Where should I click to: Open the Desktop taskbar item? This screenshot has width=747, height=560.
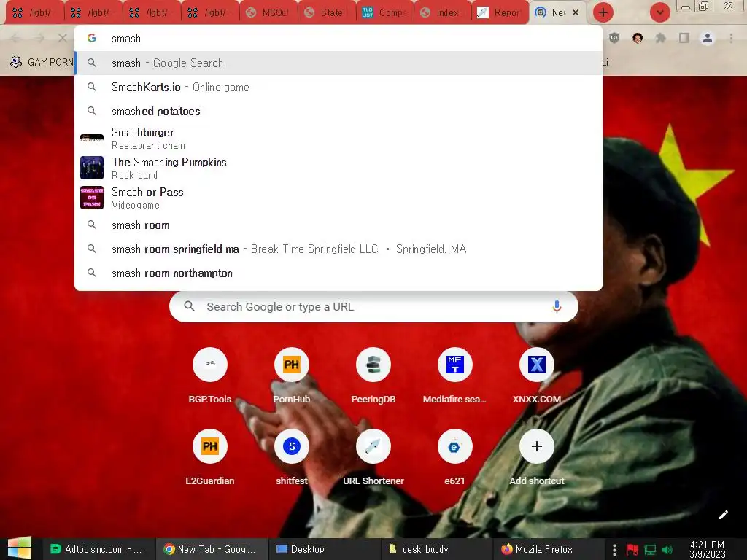click(325, 549)
